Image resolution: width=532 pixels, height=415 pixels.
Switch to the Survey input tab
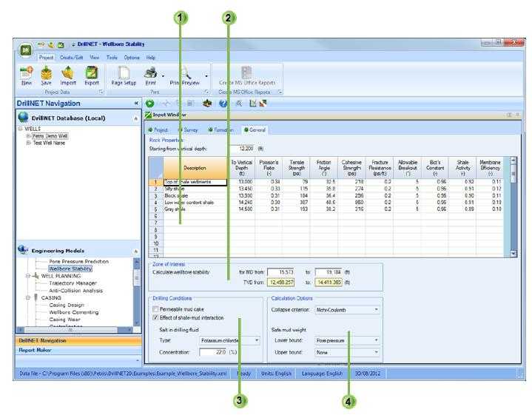[x=188, y=129]
